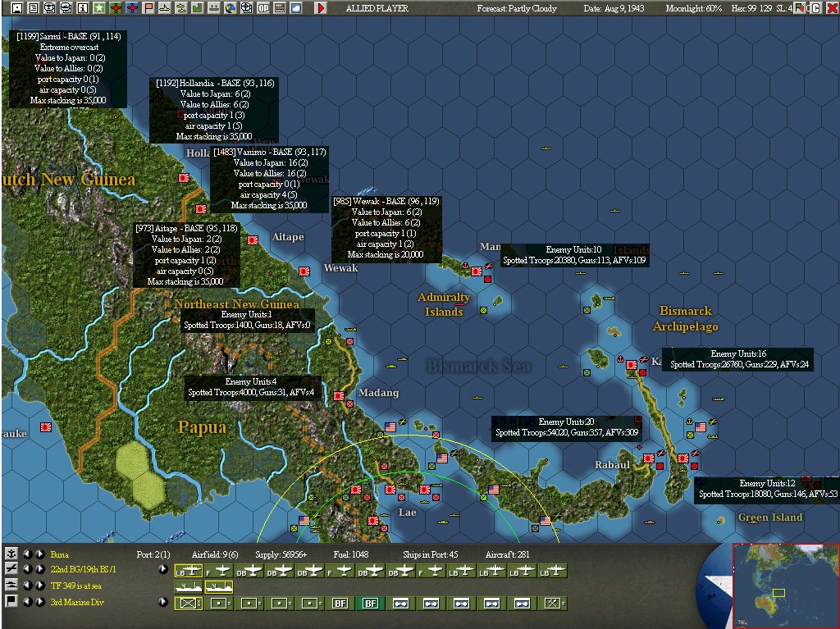Click the airplane icon beside 22nd BG/19th BS
Image resolution: width=840 pixels, height=629 pixels.
point(11,569)
